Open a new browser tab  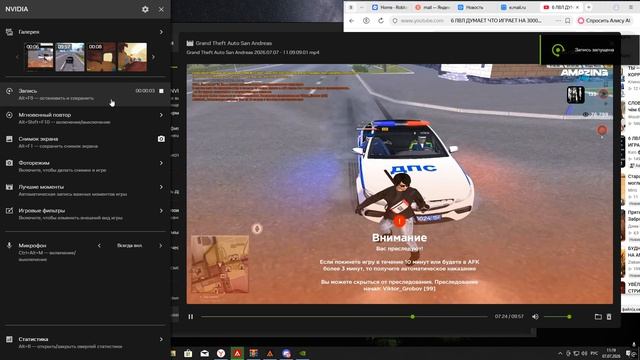pyautogui.click(x=589, y=7)
